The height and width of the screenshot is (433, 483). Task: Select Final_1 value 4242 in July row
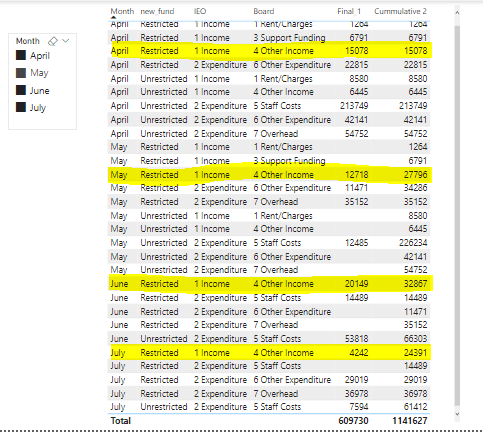point(359,353)
